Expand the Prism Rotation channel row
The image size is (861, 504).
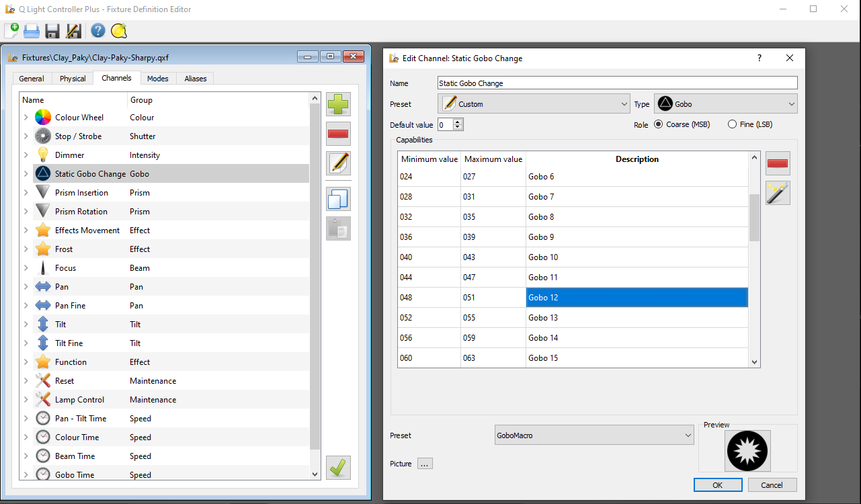[x=26, y=212]
